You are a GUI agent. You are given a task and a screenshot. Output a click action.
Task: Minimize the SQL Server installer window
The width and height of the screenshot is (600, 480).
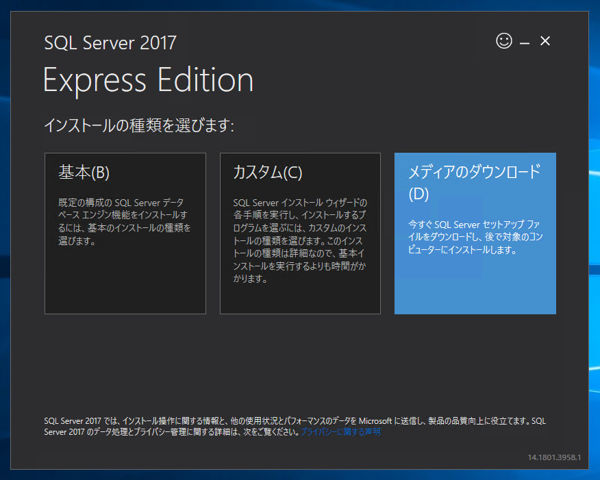[525, 43]
